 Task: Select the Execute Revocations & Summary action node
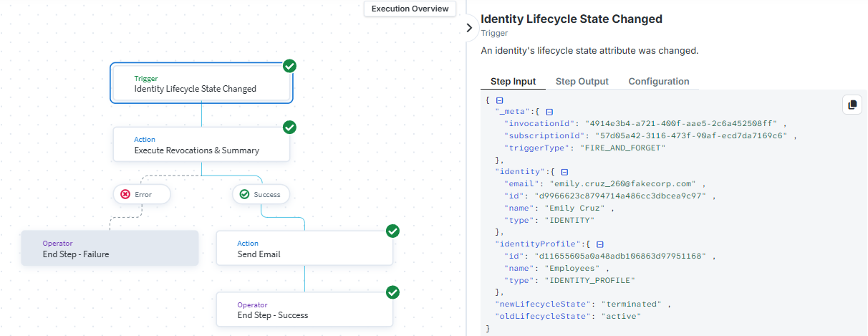(201, 144)
